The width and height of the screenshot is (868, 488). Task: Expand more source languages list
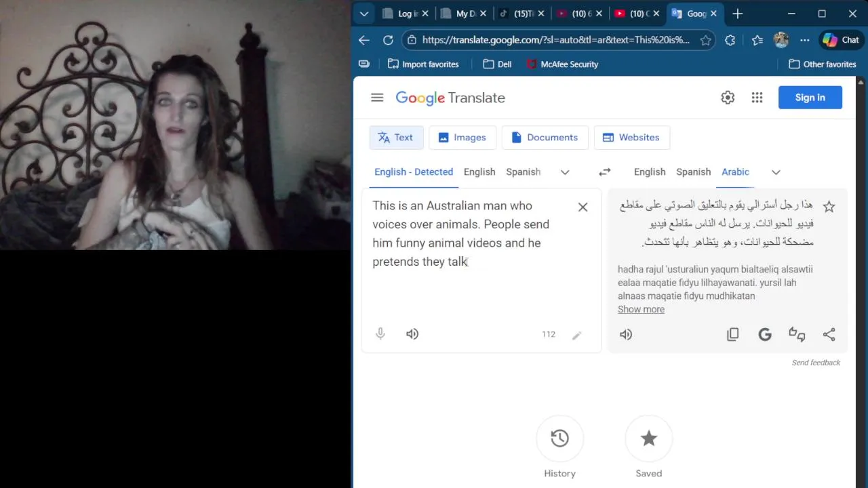[x=565, y=172]
